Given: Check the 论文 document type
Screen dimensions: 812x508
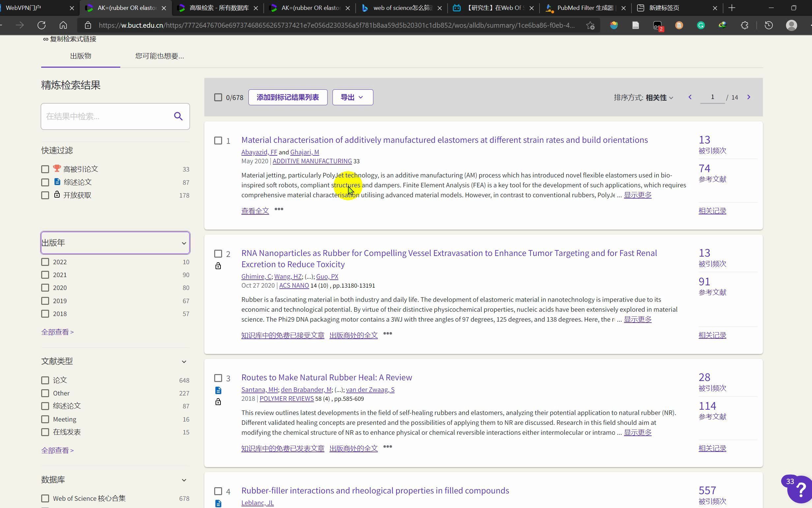Looking at the screenshot, I should 45,380.
